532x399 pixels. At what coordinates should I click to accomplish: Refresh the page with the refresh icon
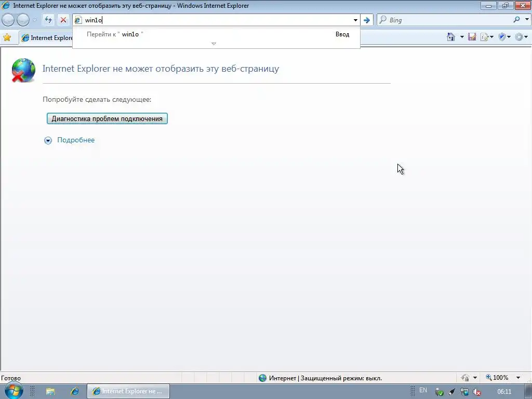48,20
